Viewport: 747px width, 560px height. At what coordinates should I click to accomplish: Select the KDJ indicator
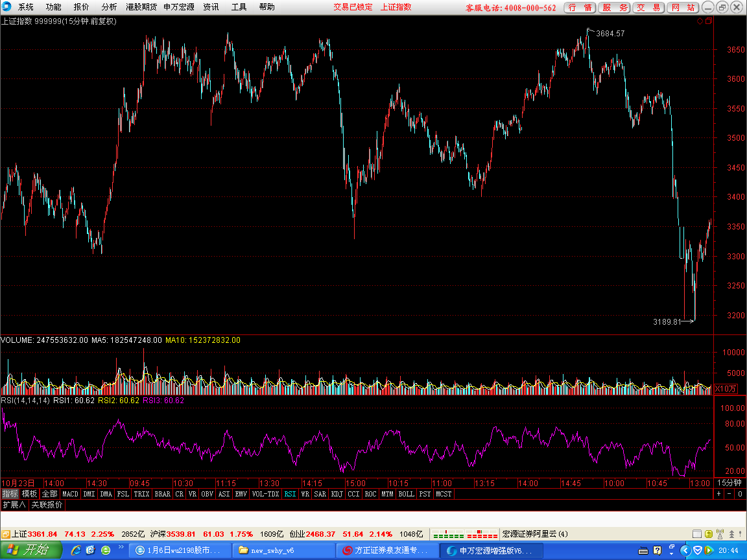[x=337, y=494]
